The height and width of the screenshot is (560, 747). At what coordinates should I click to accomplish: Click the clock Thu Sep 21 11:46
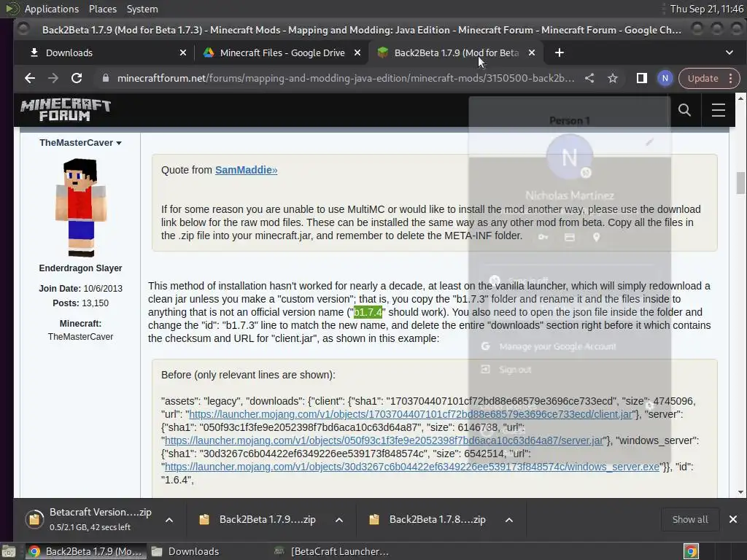click(x=706, y=9)
